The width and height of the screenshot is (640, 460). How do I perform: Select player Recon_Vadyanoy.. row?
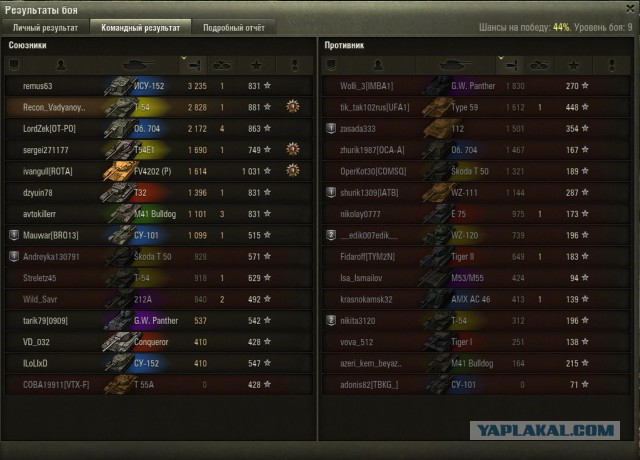coord(159,107)
